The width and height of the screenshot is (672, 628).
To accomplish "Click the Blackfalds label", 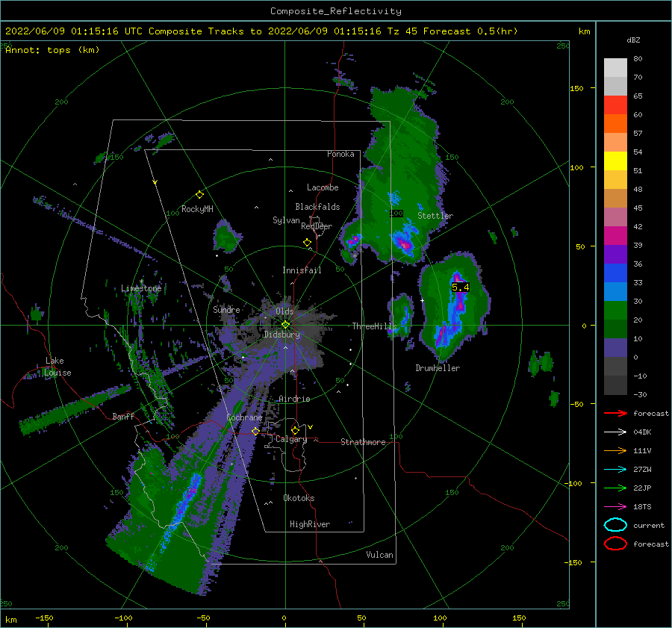I will click(317, 207).
